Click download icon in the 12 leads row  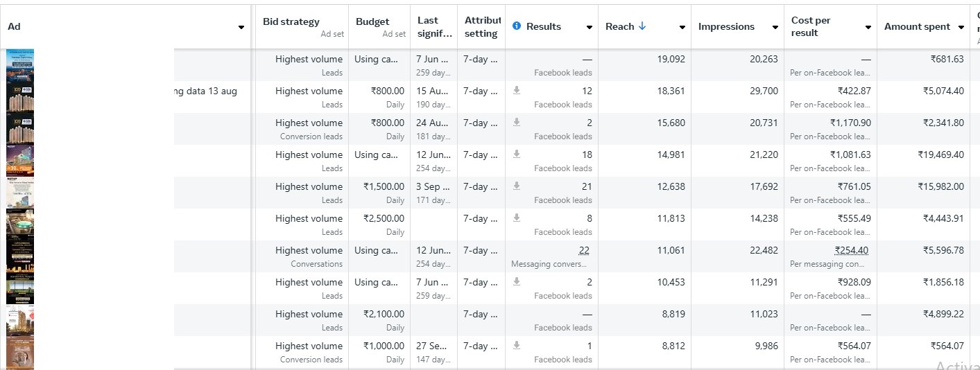pyautogui.click(x=516, y=90)
